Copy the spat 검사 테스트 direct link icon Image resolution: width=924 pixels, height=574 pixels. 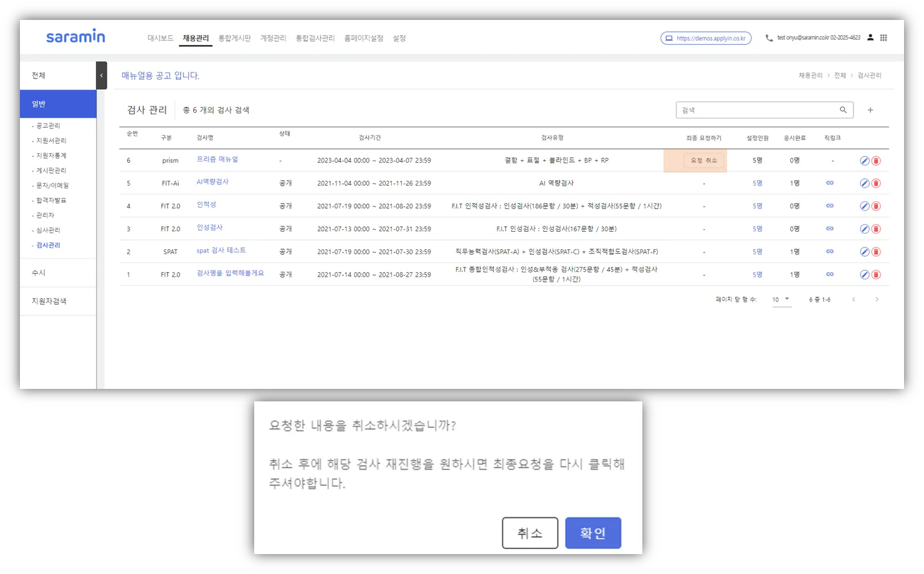830,251
